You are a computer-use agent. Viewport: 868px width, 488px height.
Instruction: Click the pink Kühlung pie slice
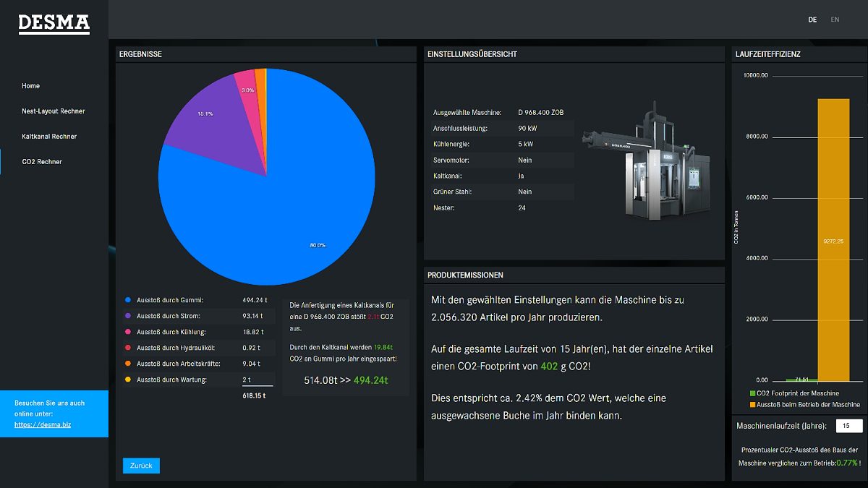tap(247, 87)
